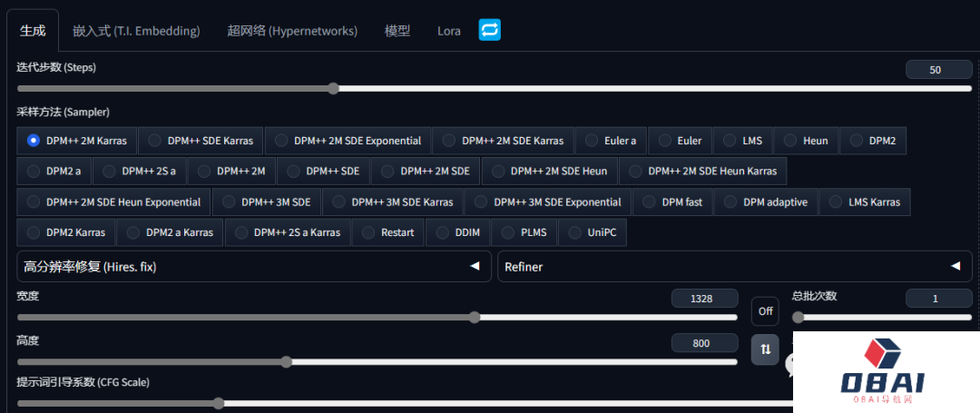Open the Hypernetworks tab
Viewport: 980px width, 413px height.
(x=292, y=31)
